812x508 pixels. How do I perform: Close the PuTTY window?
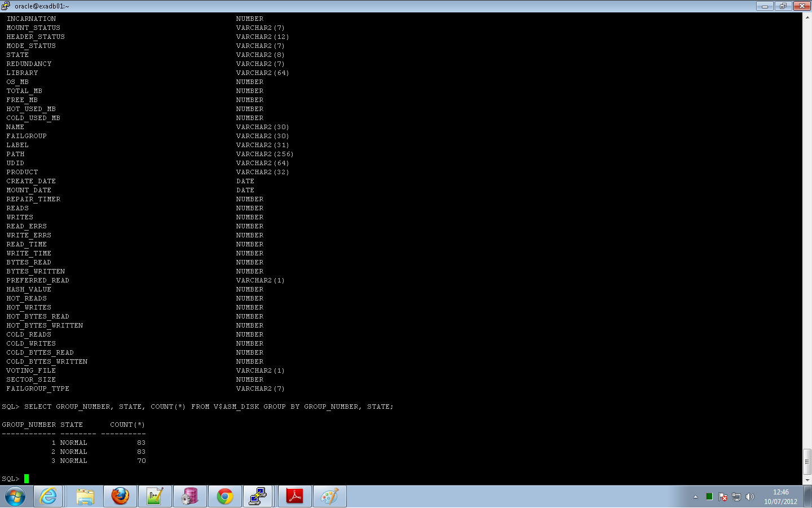pos(801,6)
